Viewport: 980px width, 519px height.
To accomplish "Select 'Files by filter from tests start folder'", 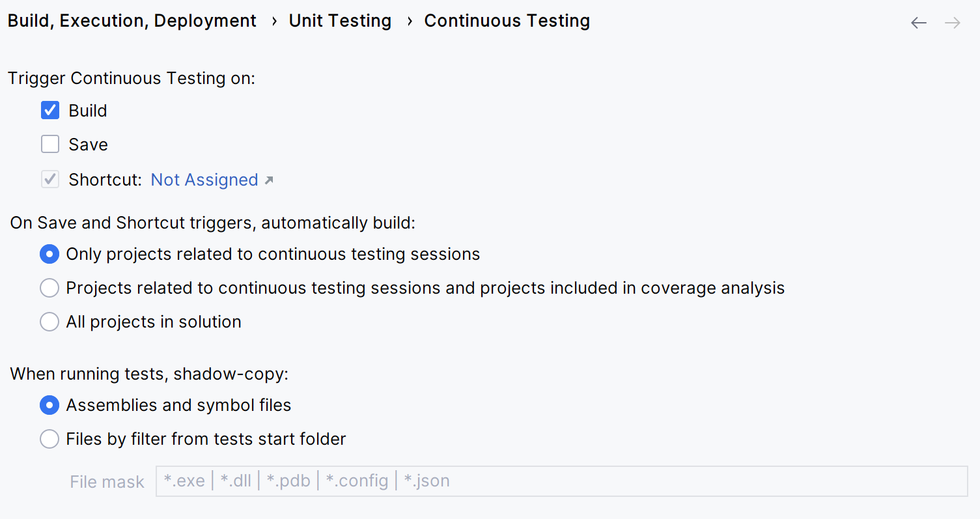I will click(49, 439).
